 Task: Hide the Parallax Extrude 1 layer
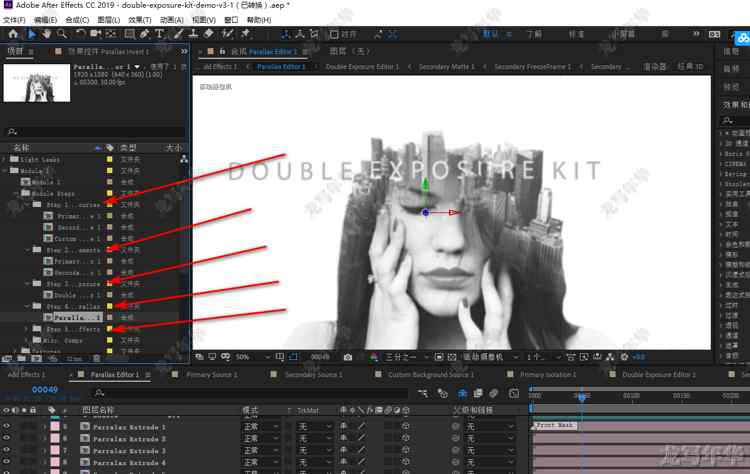7,426
